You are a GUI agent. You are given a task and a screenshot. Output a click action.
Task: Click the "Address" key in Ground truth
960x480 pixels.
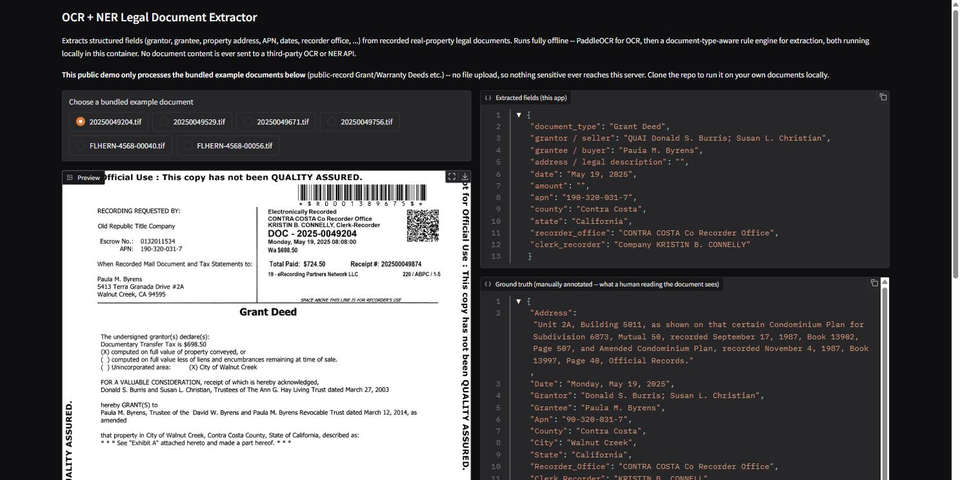point(553,313)
